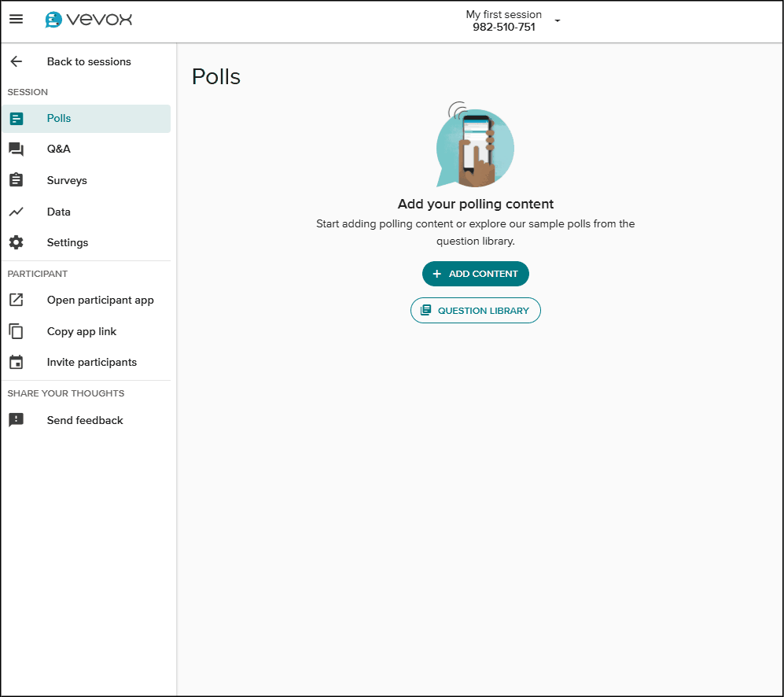Click the back arrow icon
Image resolution: width=784 pixels, height=697 pixels.
point(16,61)
